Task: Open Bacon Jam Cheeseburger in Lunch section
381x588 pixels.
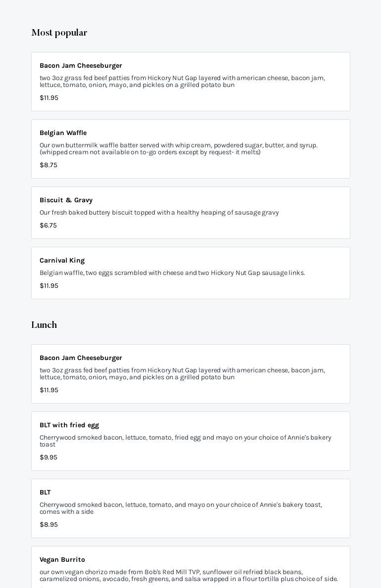Action: [81, 358]
